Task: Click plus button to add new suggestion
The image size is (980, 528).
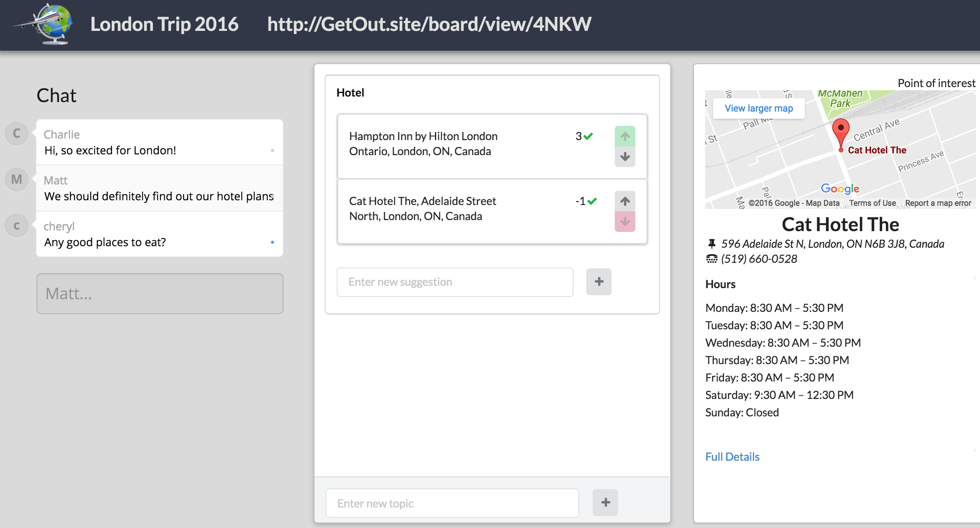Action: (x=599, y=282)
